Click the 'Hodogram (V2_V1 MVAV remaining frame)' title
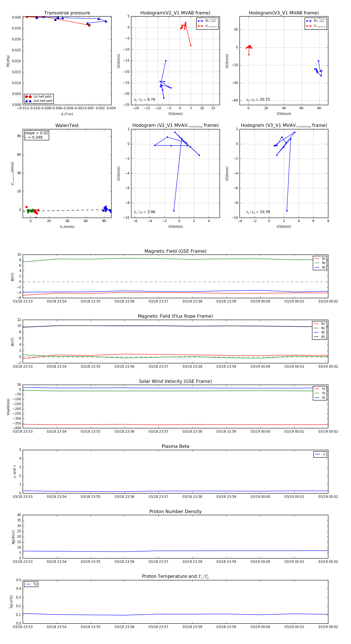The width and height of the screenshot is (351, 644). 175,125
